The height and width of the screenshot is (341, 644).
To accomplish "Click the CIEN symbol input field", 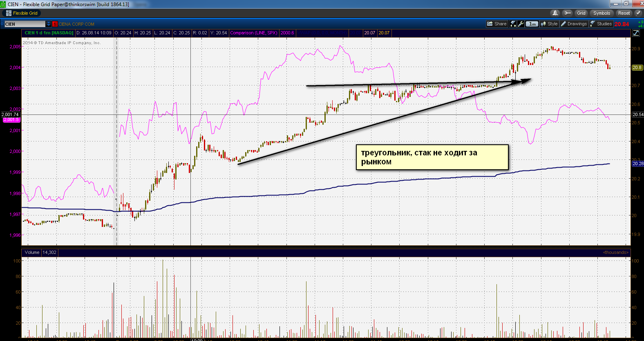I will (x=25, y=24).
